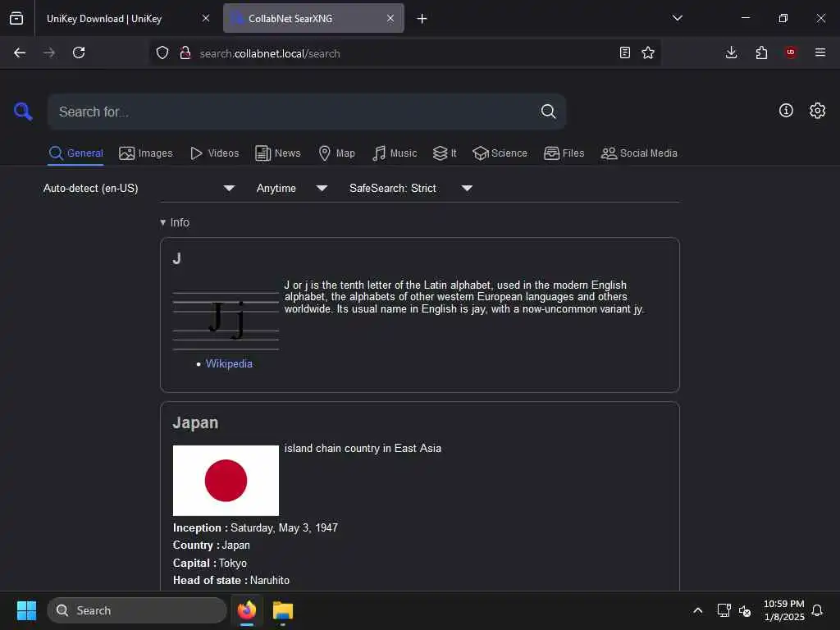Select the Map search category

pos(337,153)
